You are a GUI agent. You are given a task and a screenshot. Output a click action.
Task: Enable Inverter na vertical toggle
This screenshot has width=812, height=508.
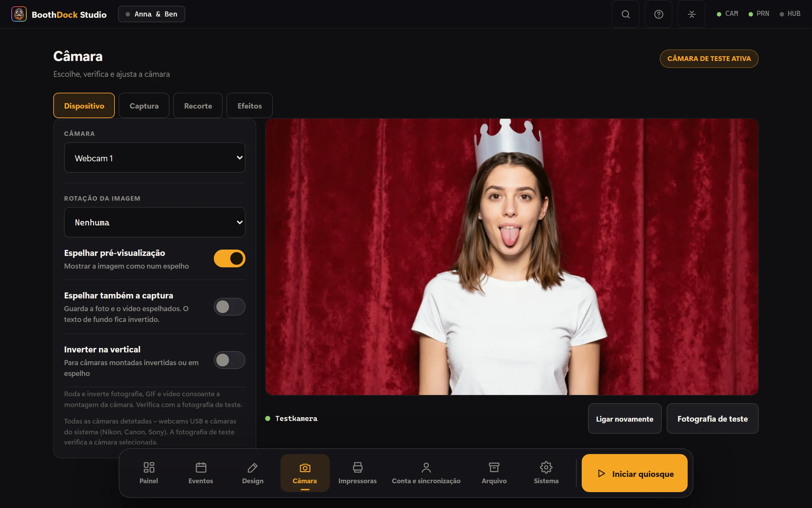click(x=230, y=360)
